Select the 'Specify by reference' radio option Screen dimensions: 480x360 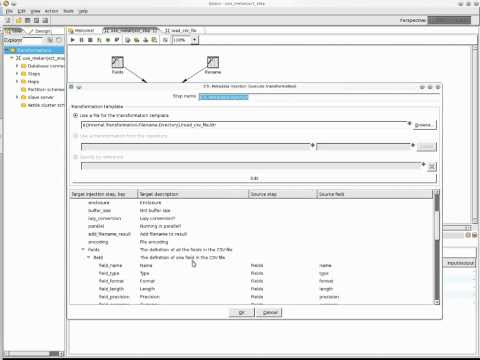(76, 157)
